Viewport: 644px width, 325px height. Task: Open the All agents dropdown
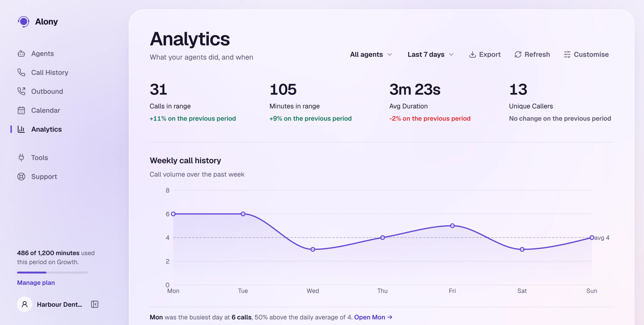coord(371,54)
